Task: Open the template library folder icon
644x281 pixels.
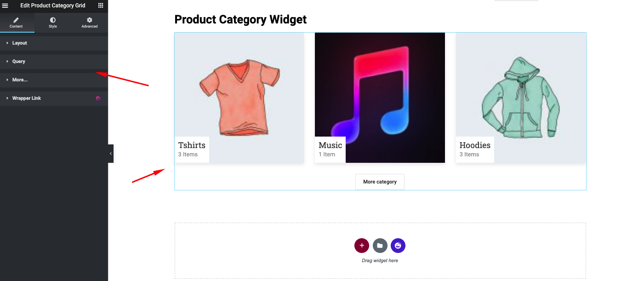Action: pyautogui.click(x=380, y=246)
